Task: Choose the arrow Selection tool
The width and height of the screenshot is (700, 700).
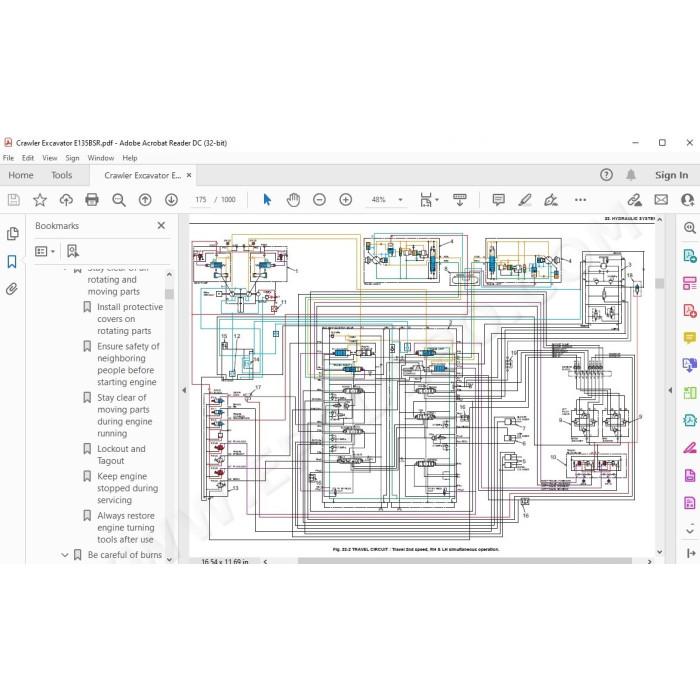Action: pyautogui.click(x=267, y=200)
